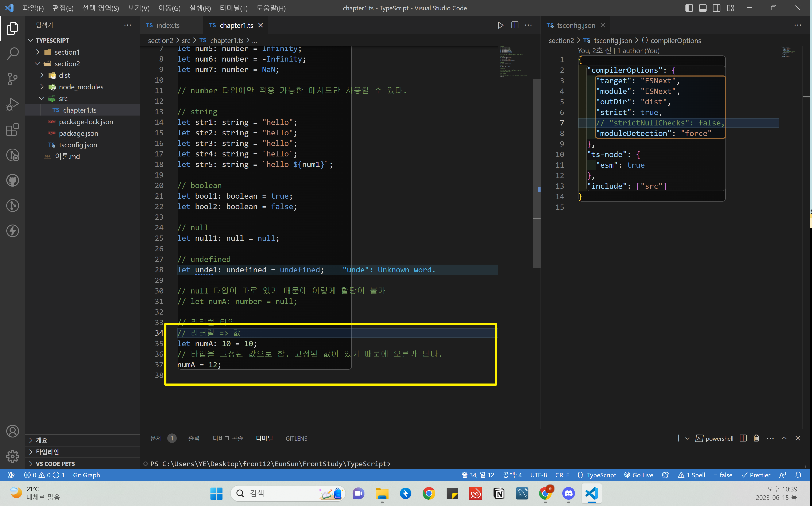This screenshot has width=812, height=506.
Task: Open the Extensions view
Action: point(12,129)
